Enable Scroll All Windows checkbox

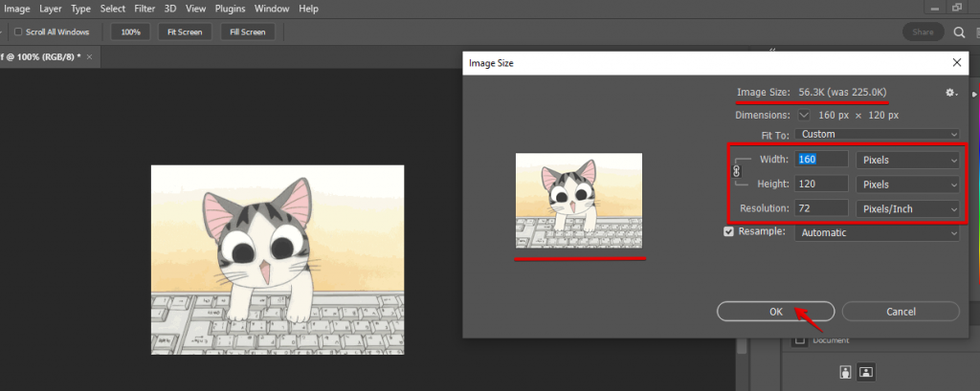(x=18, y=33)
